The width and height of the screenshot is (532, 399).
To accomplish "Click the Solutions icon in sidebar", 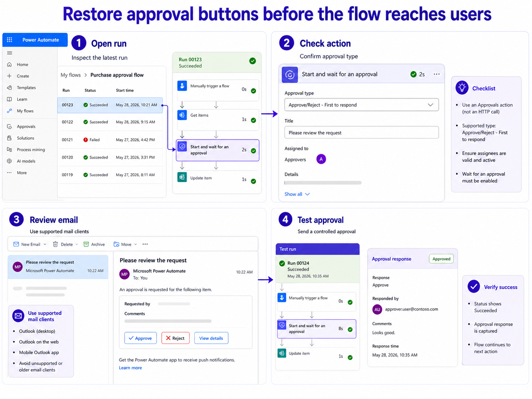I will click(10, 138).
